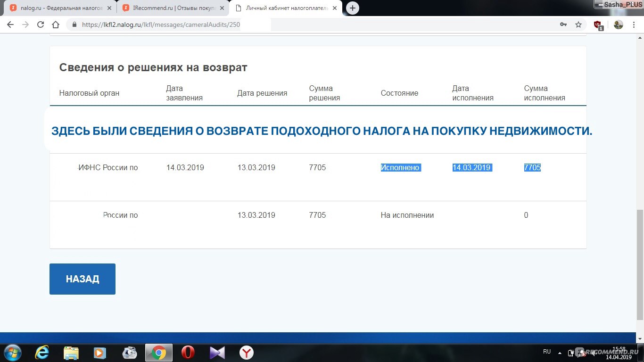
Task: Open the uBlock Origin extension icon
Action: click(598, 25)
